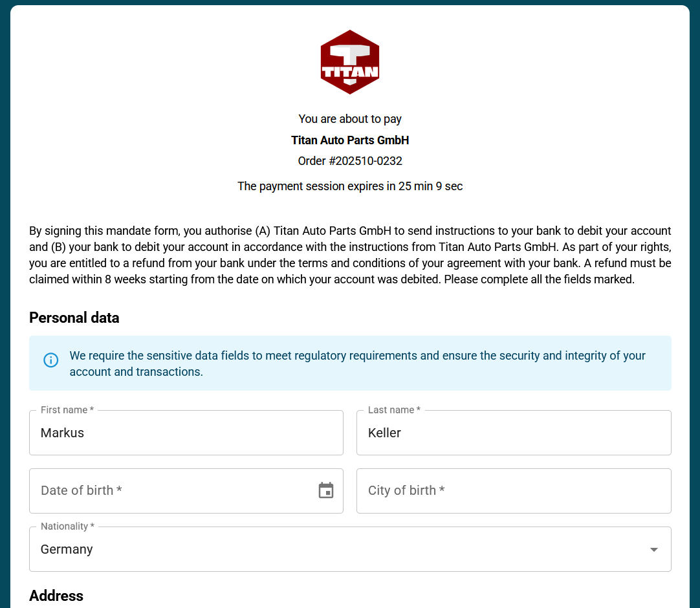Click the 'Last name *' floating label
The height and width of the screenshot is (608, 700).
click(x=394, y=410)
